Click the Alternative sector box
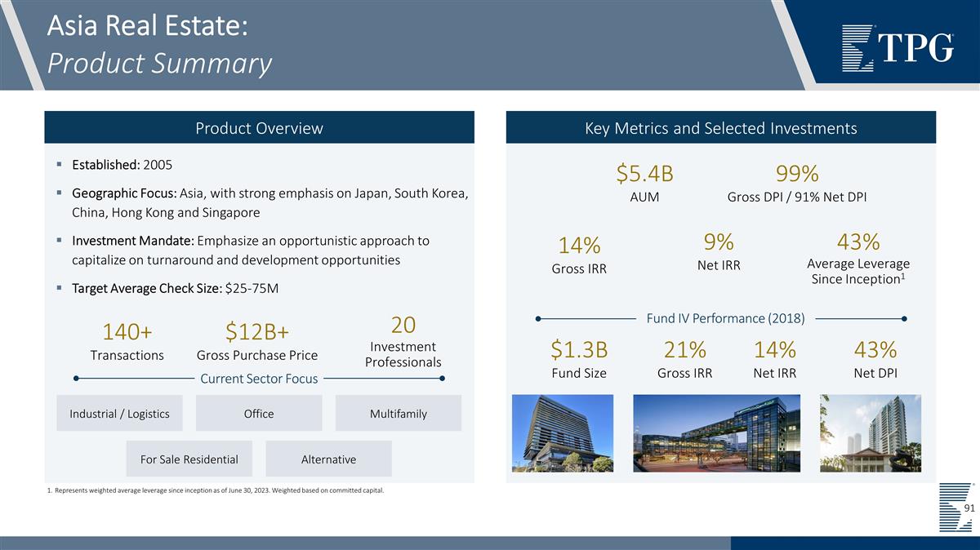This screenshot has width=980, height=550. point(328,459)
